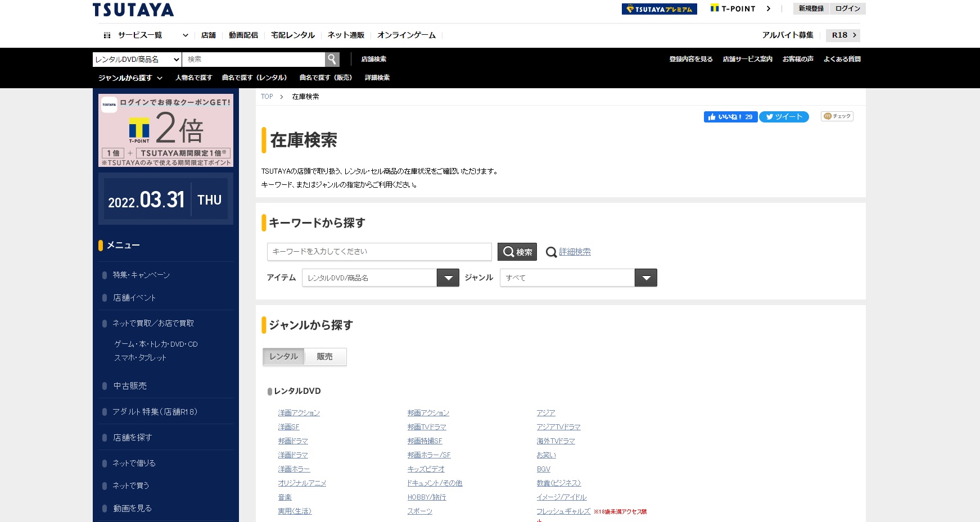980x522 pixels.
Task: Click ゲーム・本・トレカ・DVD・CD link
Action: click(x=156, y=344)
